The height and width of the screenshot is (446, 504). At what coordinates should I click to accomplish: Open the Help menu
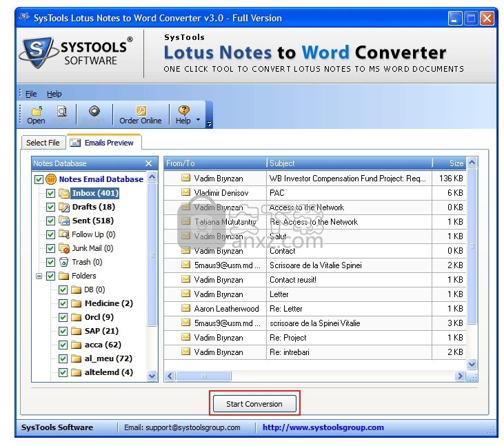tap(54, 94)
